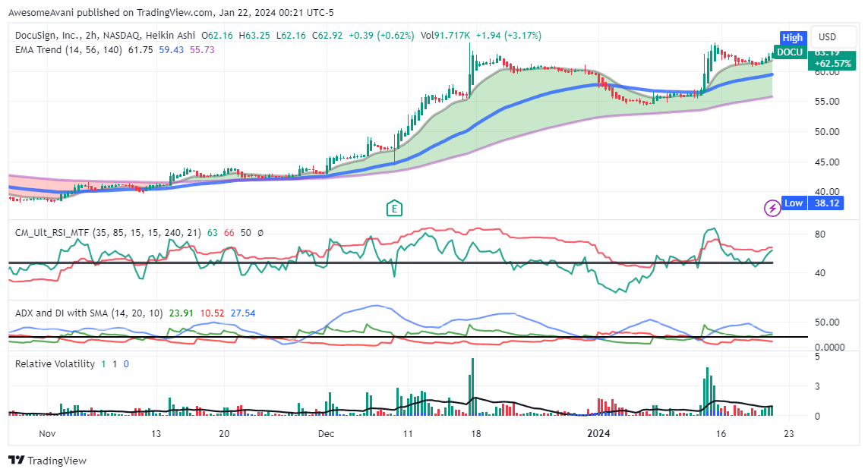868x475 pixels.
Task: Click the 50.00 price axis label
Action: 827,131
